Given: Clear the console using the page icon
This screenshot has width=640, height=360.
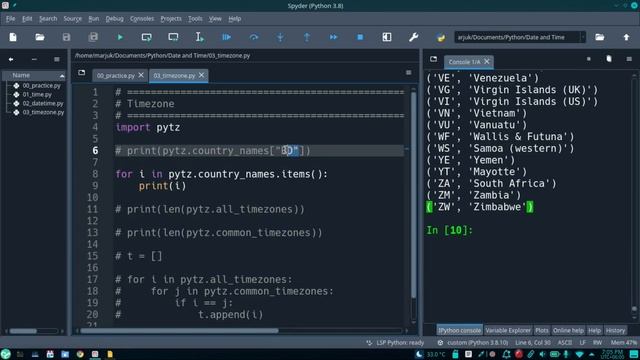Looking at the screenshot, I should point(609,59).
